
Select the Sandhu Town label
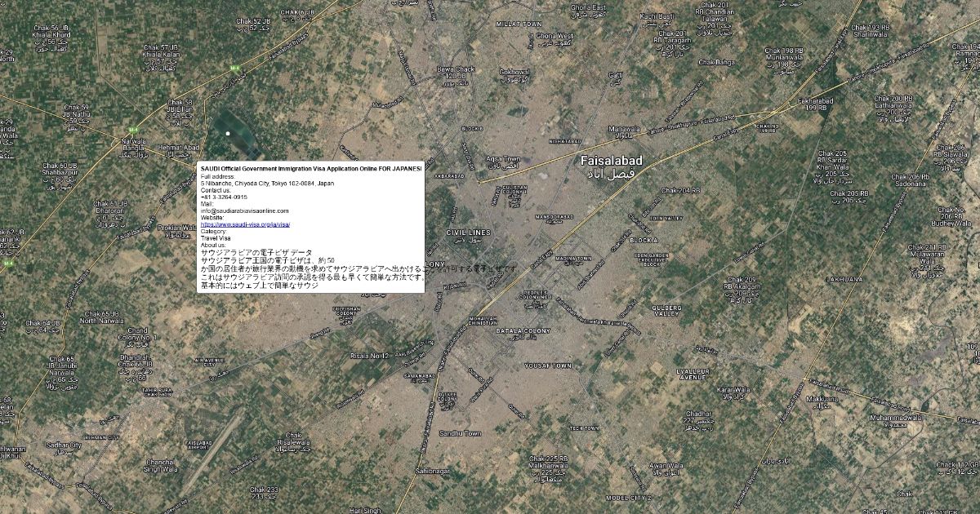point(460,433)
